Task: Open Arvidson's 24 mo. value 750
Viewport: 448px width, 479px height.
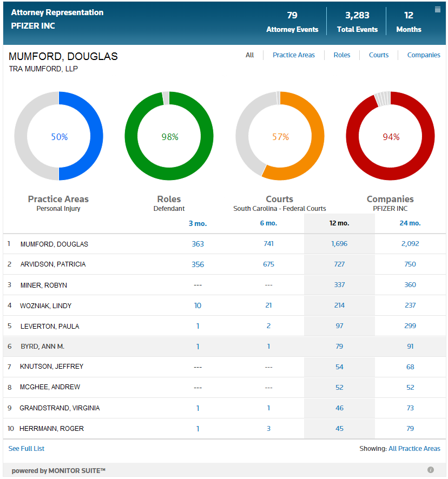Action: pos(410,264)
